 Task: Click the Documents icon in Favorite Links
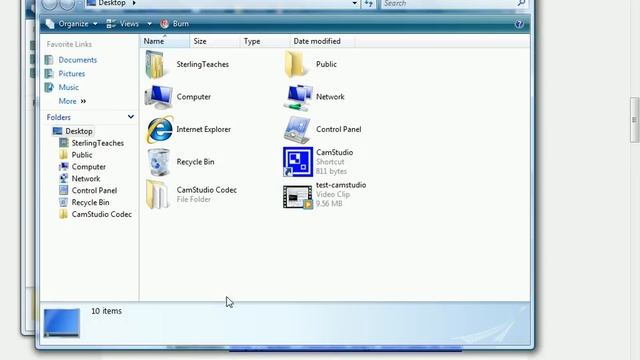(49, 60)
